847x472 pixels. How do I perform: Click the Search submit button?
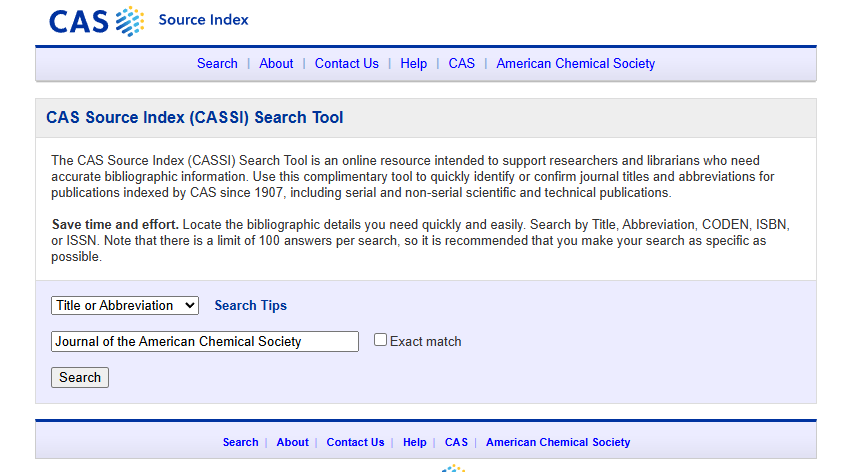click(x=80, y=377)
